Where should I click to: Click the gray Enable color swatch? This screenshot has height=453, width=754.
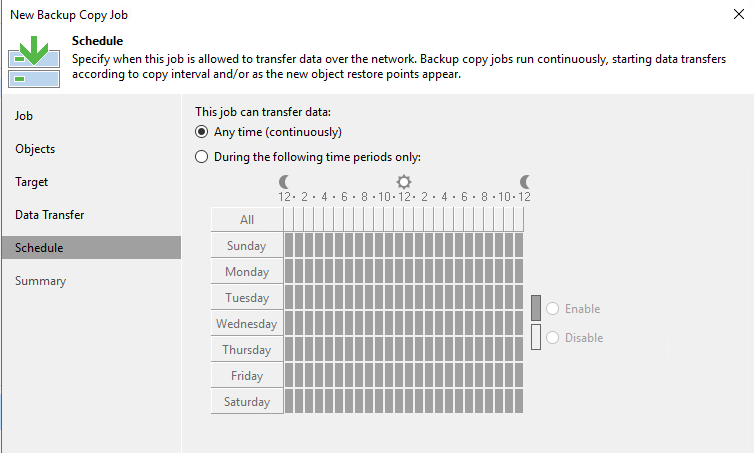536,308
